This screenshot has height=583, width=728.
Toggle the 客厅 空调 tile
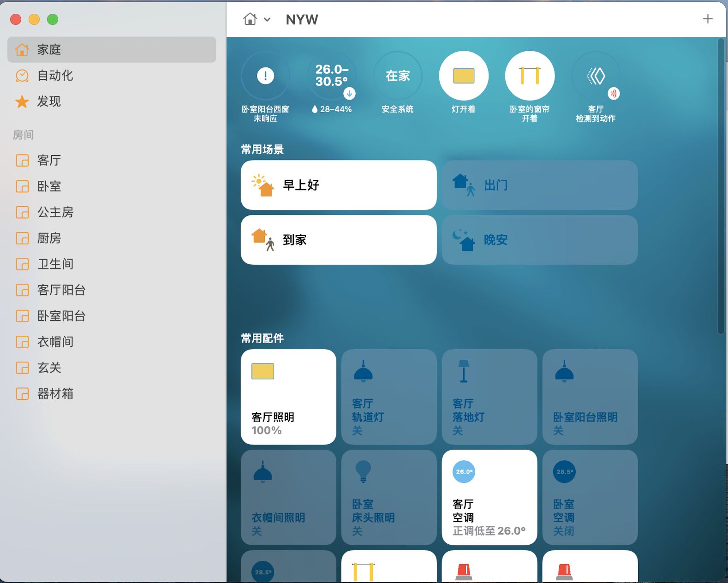(489, 497)
